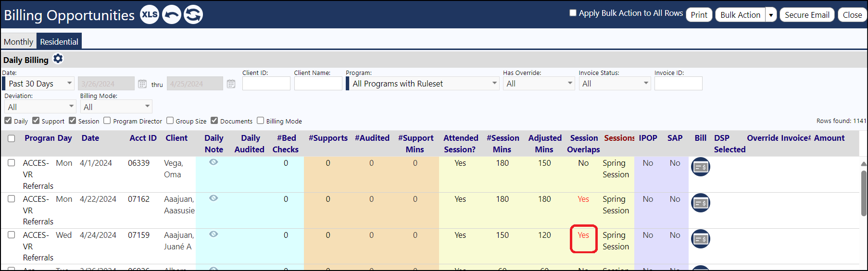Click the scrollbar up arrow
This screenshot has height=271, width=868.
tap(864, 164)
